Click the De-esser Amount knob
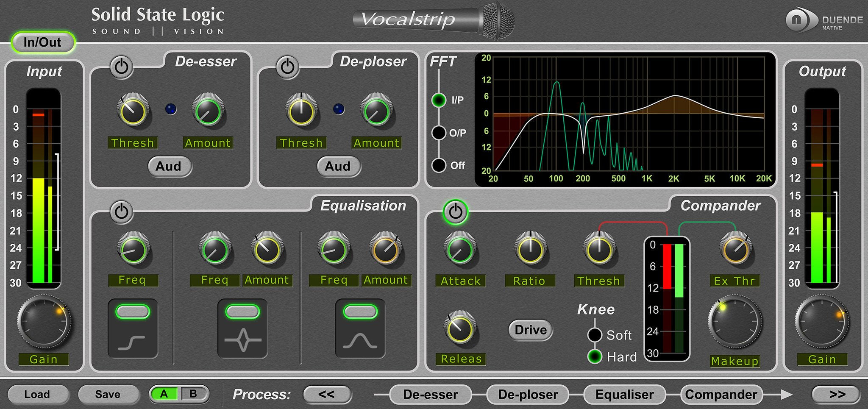 tap(208, 111)
